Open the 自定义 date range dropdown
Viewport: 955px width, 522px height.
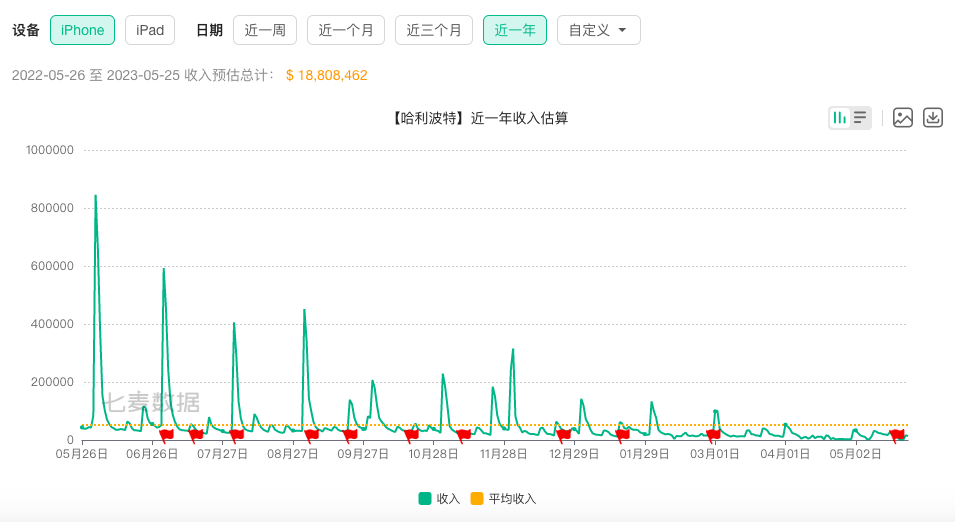pos(598,30)
